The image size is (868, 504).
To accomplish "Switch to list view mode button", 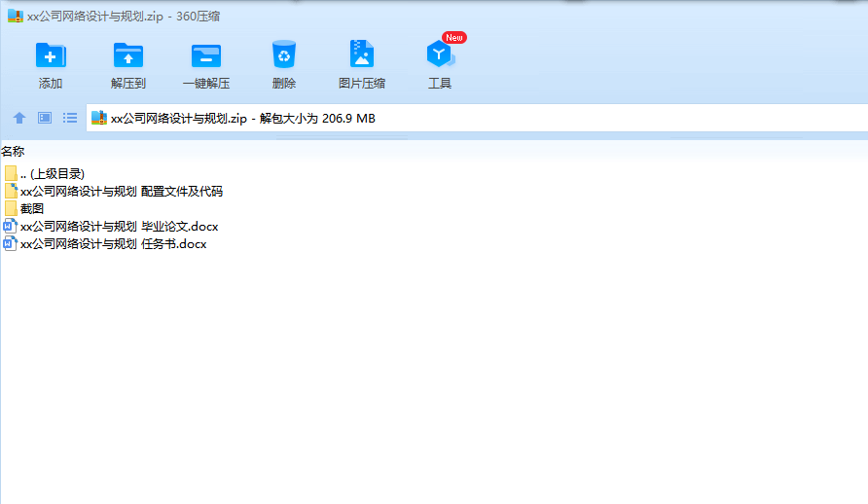I will (x=70, y=118).
